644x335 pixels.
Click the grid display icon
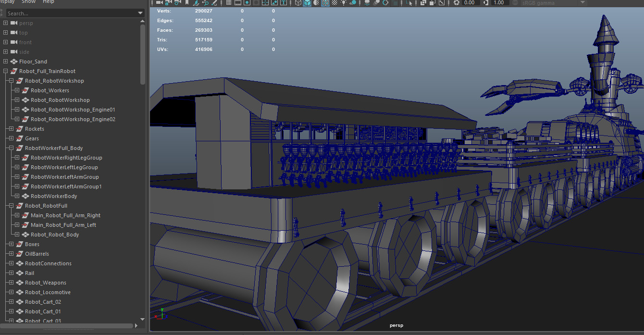[x=228, y=3]
